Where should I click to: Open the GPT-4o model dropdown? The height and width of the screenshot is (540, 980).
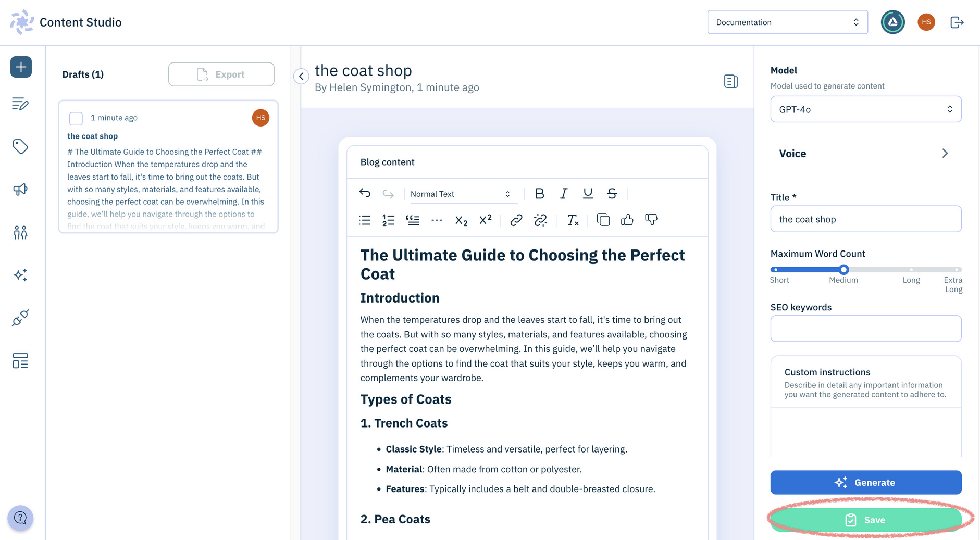pos(865,109)
